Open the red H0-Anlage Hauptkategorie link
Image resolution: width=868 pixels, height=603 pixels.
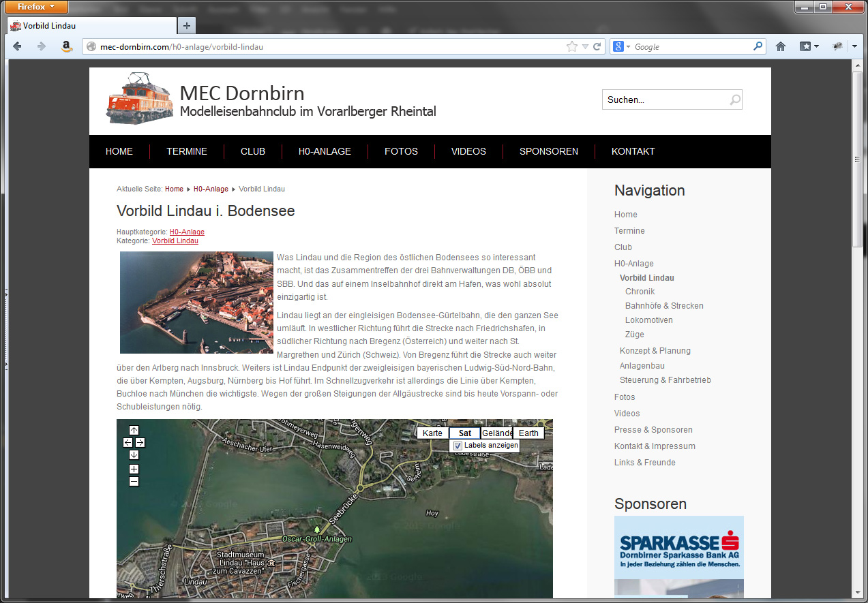tap(187, 232)
